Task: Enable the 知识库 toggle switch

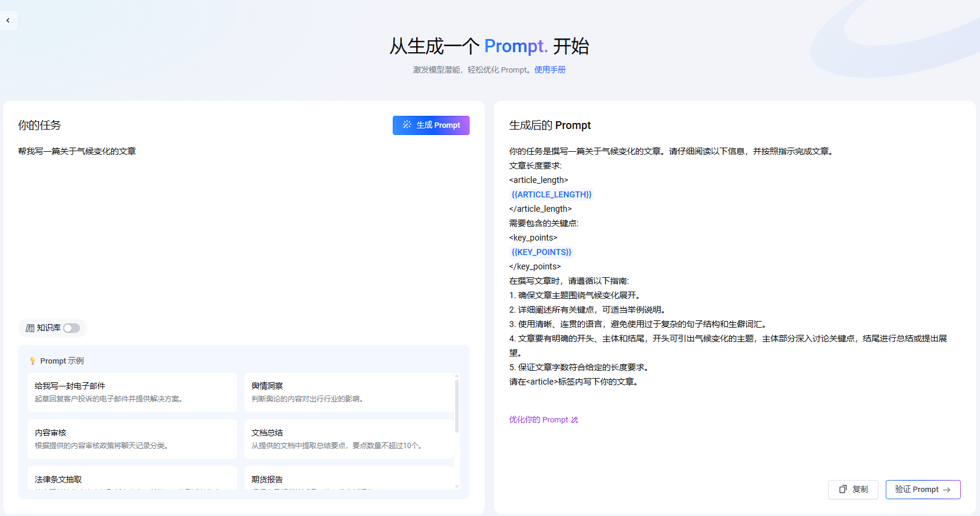Action: click(71, 328)
